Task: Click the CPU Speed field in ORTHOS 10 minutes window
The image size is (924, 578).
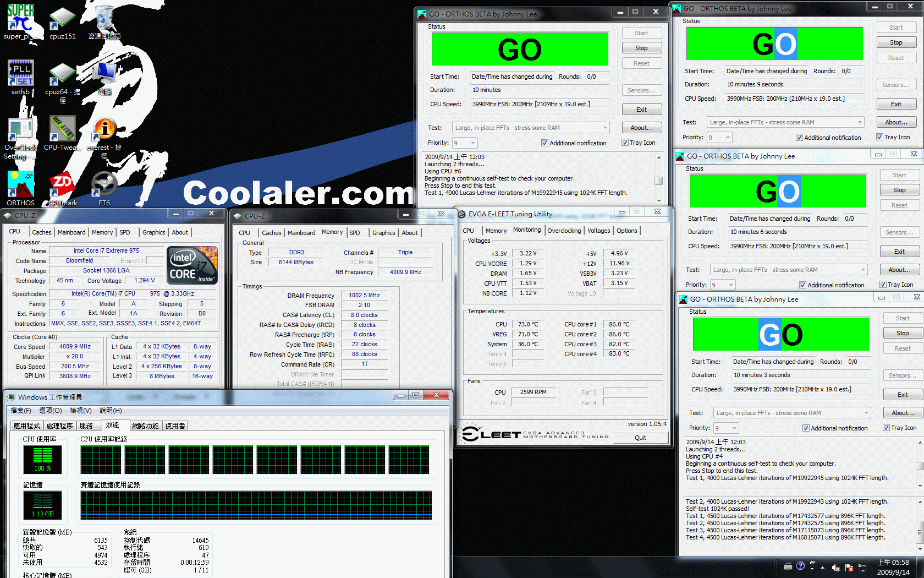Action: click(540, 104)
